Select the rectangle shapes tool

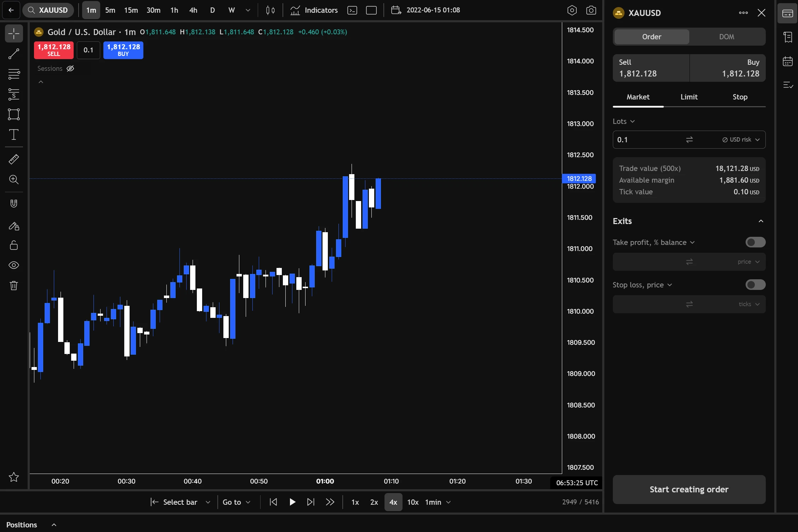[x=14, y=114]
